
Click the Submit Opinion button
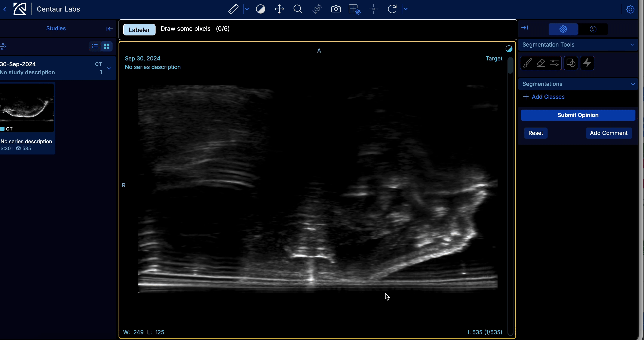click(x=578, y=115)
